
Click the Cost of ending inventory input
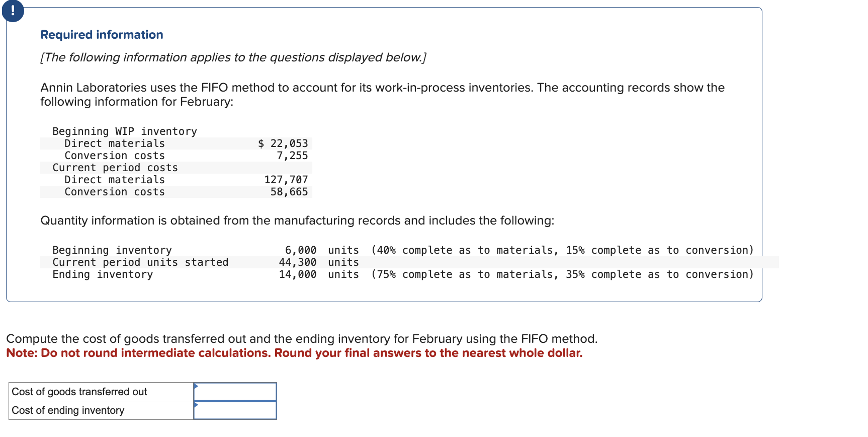(x=235, y=410)
